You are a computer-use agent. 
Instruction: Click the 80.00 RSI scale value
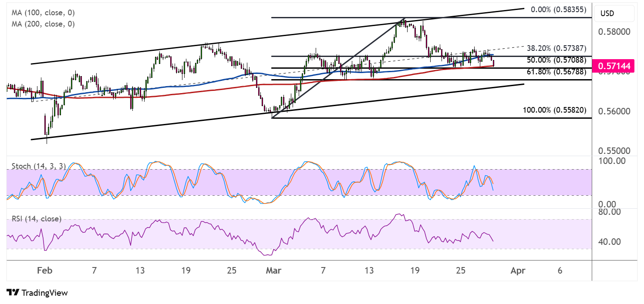610,212
